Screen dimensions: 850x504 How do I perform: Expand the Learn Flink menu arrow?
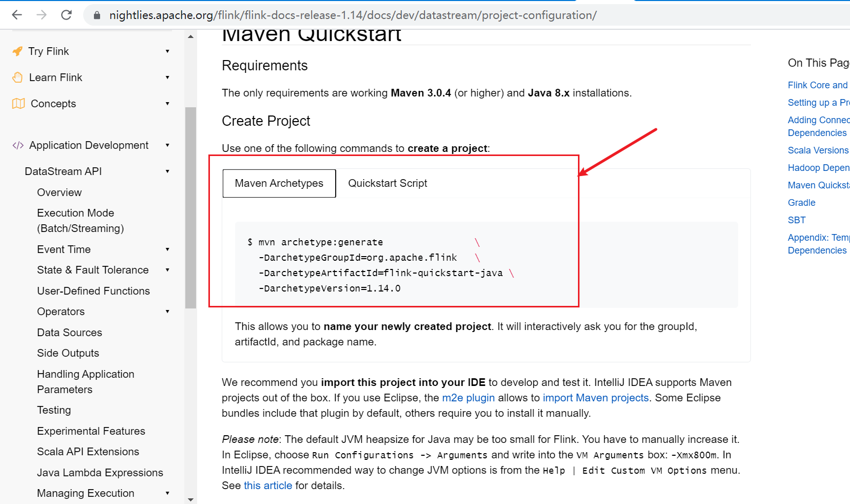pos(167,77)
